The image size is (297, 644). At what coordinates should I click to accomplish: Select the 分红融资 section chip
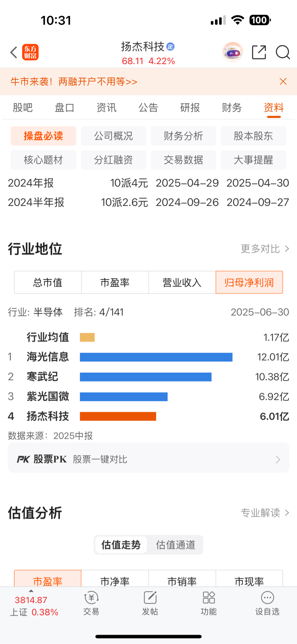pos(113,160)
